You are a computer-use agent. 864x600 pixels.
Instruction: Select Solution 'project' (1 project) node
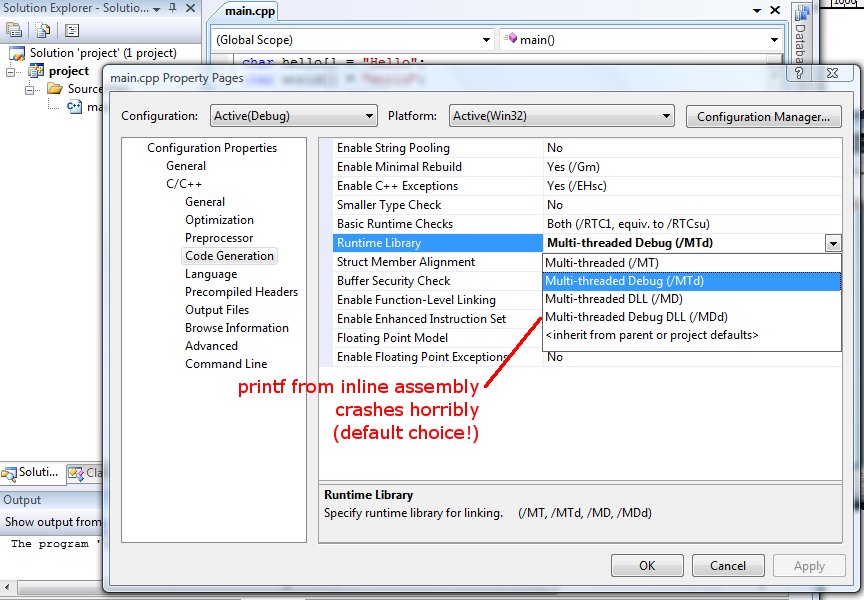(x=103, y=53)
